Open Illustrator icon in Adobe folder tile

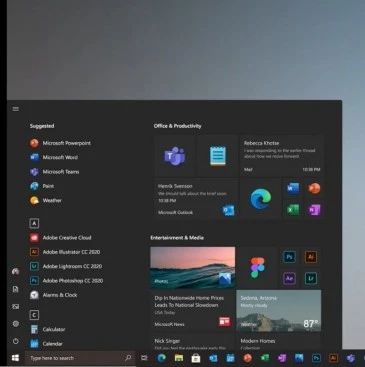pos(310,257)
